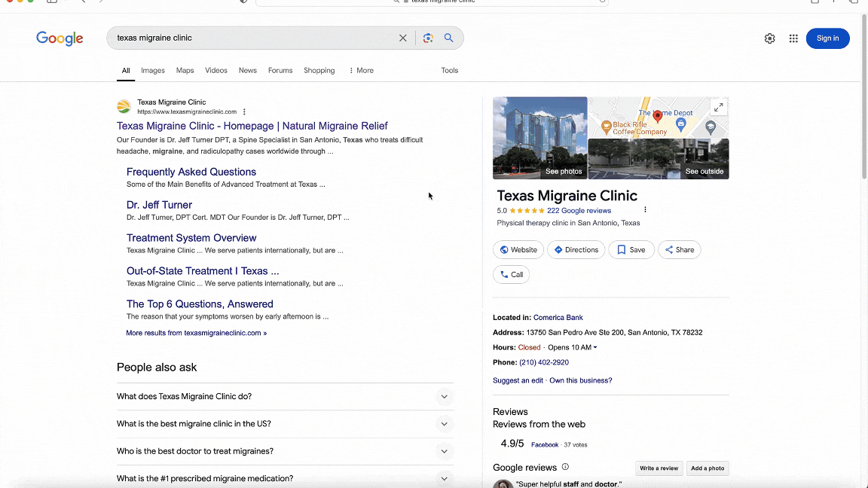Image resolution: width=868 pixels, height=488 pixels.
Task: Click the phone number (210) 402-2920
Action: point(544,362)
